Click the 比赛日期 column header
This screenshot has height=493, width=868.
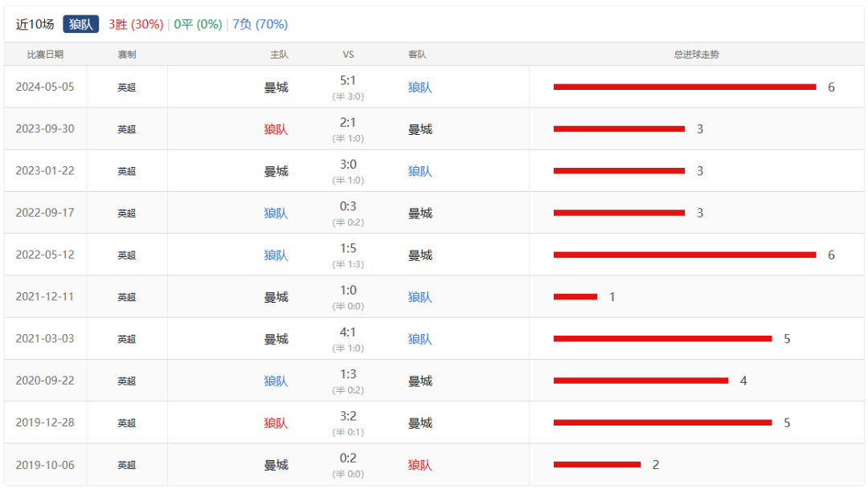pos(45,55)
